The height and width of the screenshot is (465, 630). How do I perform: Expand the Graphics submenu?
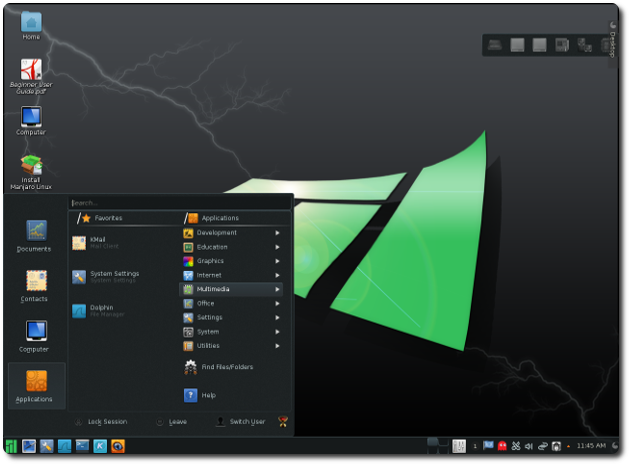pyautogui.click(x=231, y=261)
